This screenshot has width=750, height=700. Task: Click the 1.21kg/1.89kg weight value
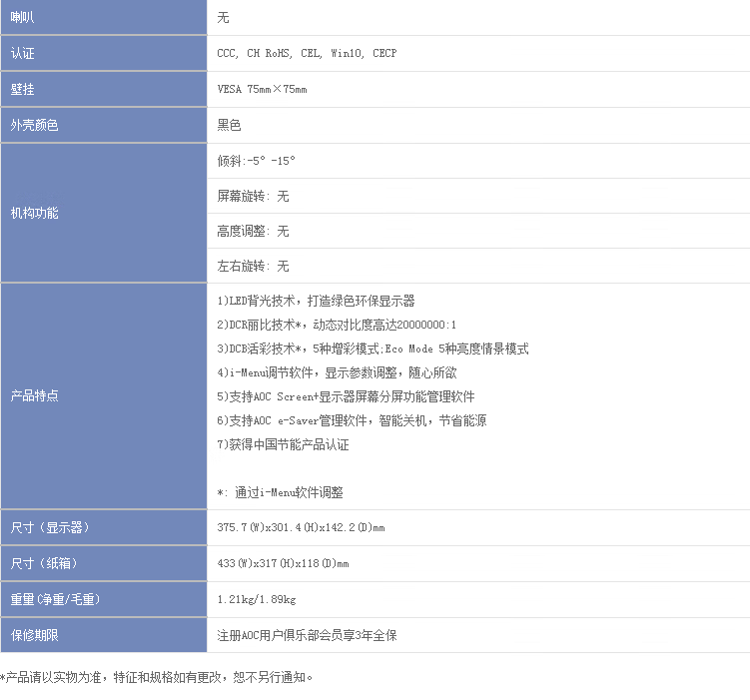click(x=257, y=599)
